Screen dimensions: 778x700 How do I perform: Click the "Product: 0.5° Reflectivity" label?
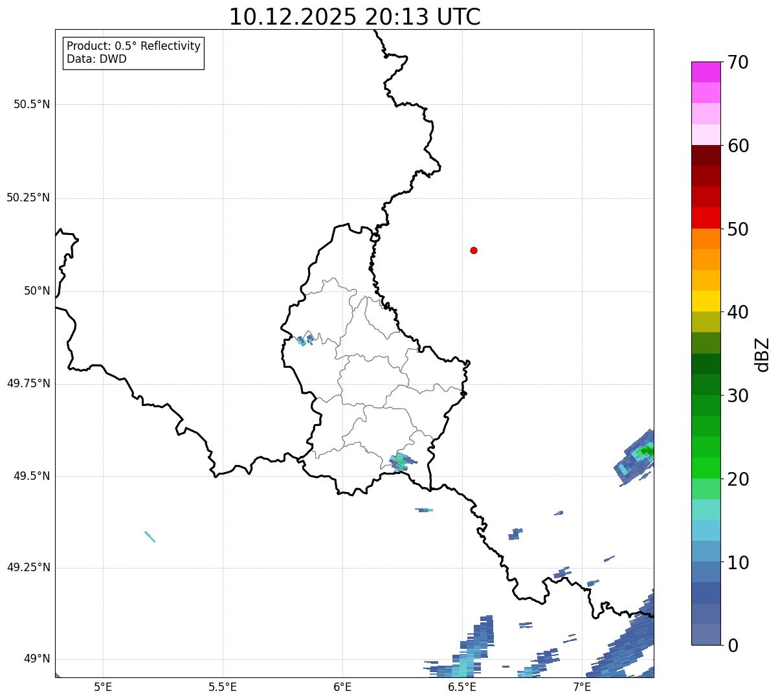pos(133,47)
